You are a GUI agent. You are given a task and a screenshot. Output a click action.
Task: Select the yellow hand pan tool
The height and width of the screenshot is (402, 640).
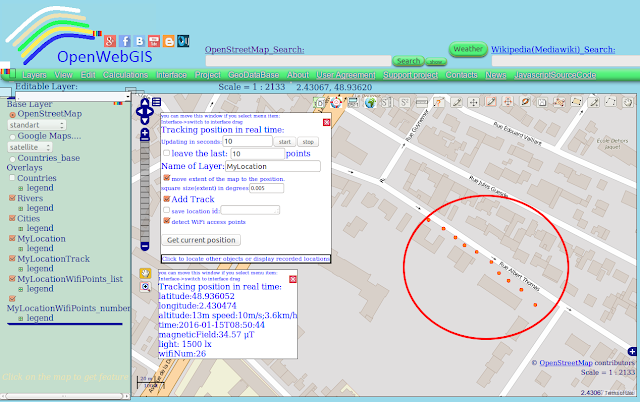coord(145,273)
